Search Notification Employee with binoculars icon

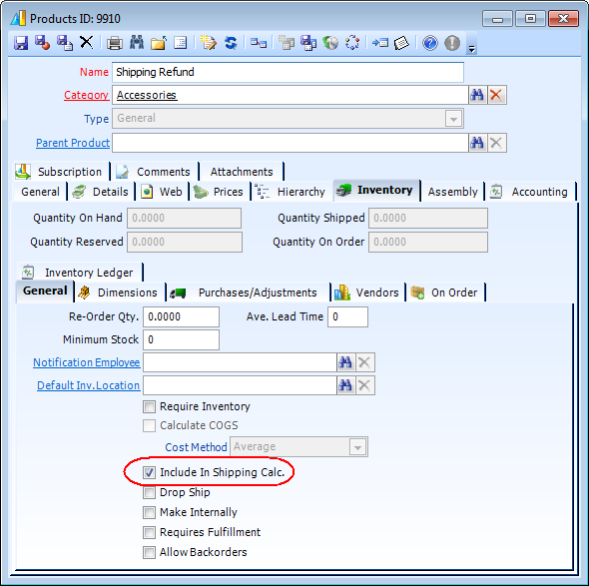tap(346, 362)
